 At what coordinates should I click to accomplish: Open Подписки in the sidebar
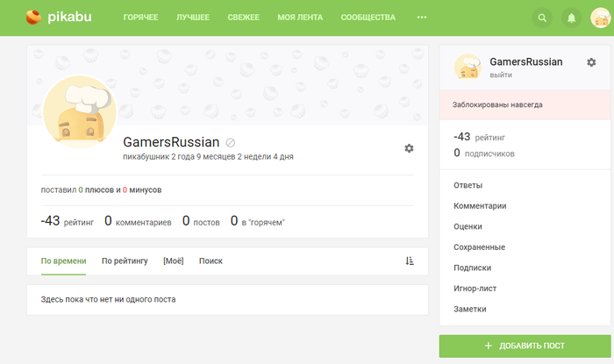click(472, 268)
